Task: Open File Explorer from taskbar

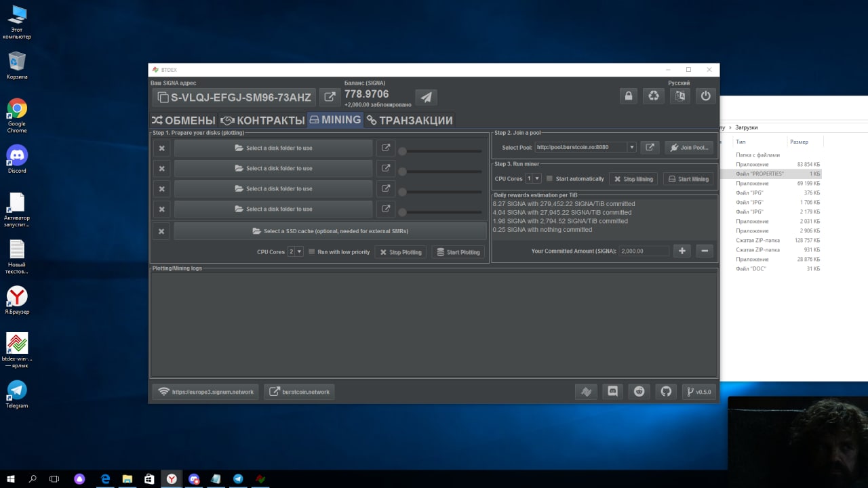Action: coord(127,479)
